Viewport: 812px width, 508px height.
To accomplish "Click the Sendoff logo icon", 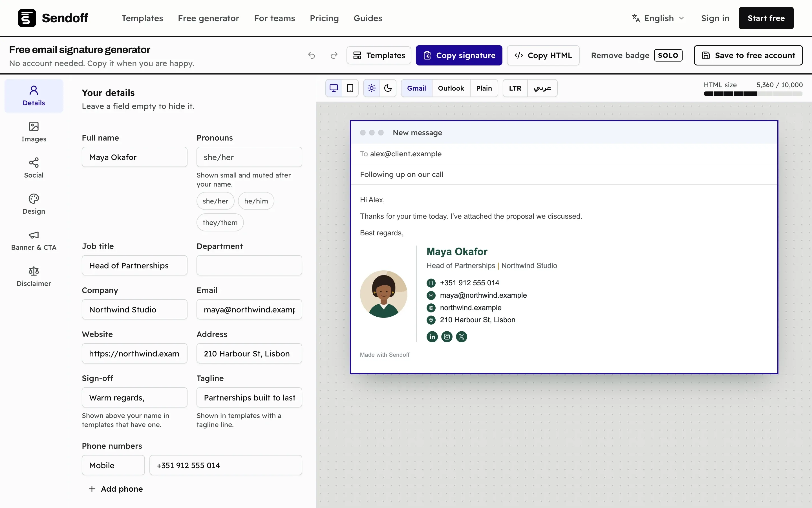I will 27,18.
